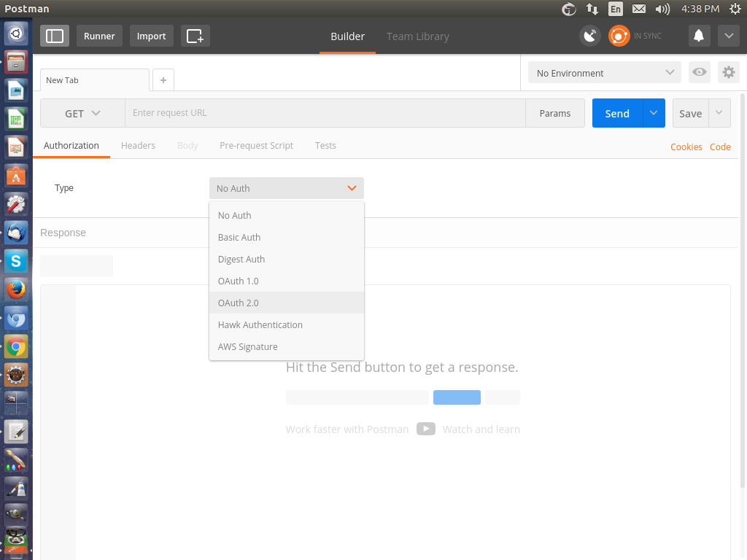The height and width of the screenshot is (560, 747).
Task: Click the orange sync status icon
Action: pyautogui.click(x=619, y=36)
